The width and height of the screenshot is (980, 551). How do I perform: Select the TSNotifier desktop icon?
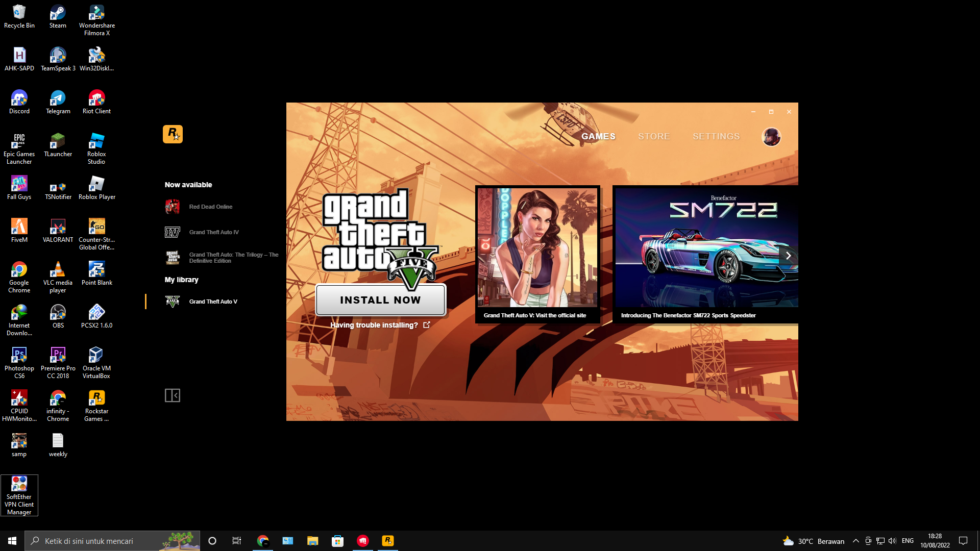pos(58,188)
